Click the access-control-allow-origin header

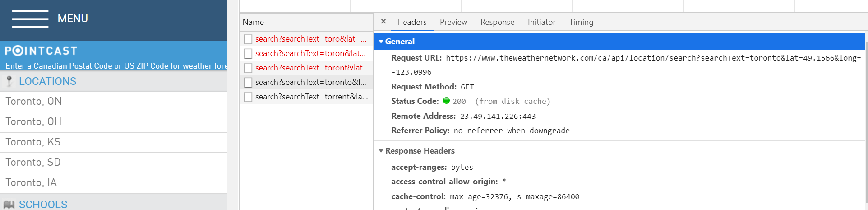(x=449, y=182)
